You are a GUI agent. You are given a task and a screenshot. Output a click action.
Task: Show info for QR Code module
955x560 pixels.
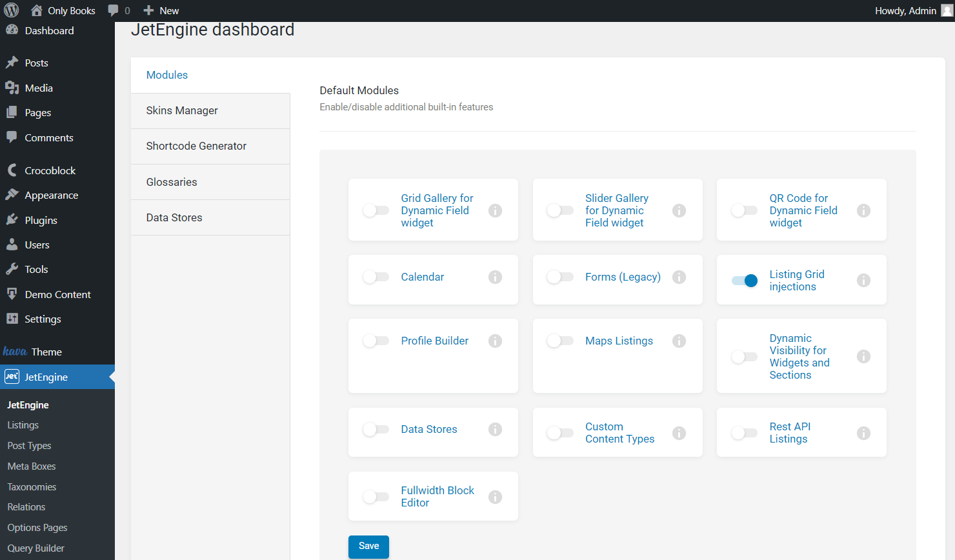[863, 210]
